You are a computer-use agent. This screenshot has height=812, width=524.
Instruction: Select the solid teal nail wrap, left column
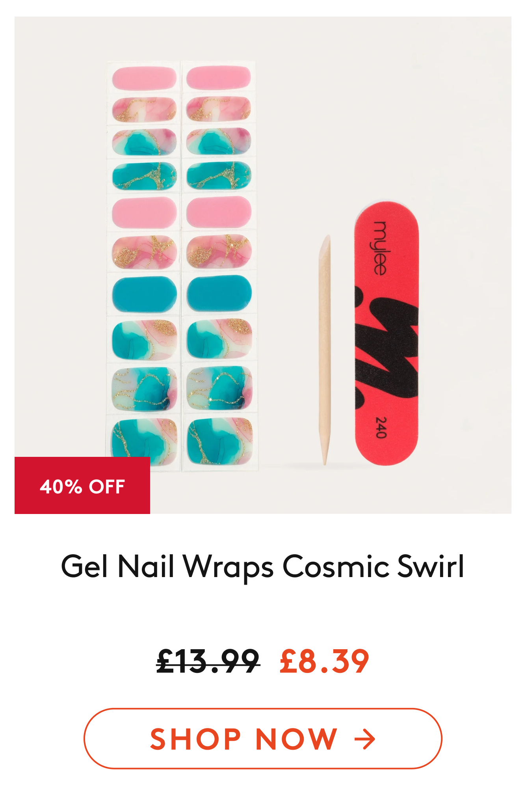[145, 294]
